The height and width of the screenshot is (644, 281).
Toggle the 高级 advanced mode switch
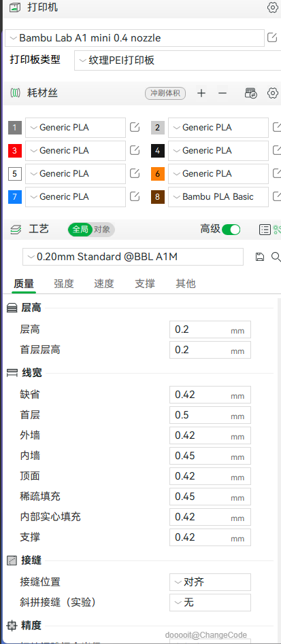(x=231, y=230)
